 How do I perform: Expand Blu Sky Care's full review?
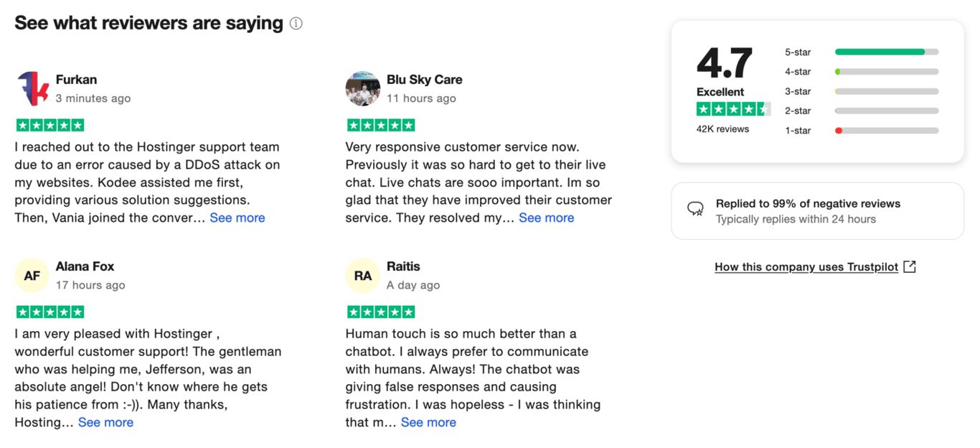[547, 218]
